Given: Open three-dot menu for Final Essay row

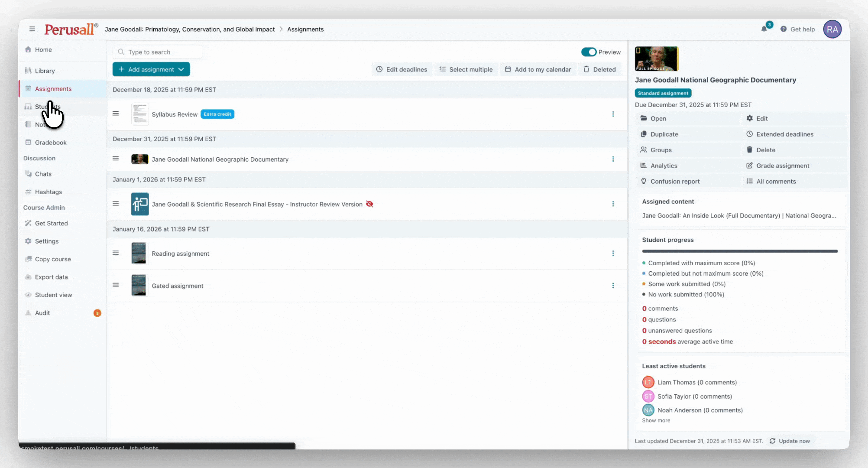Looking at the screenshot, I should pos(613,204).
